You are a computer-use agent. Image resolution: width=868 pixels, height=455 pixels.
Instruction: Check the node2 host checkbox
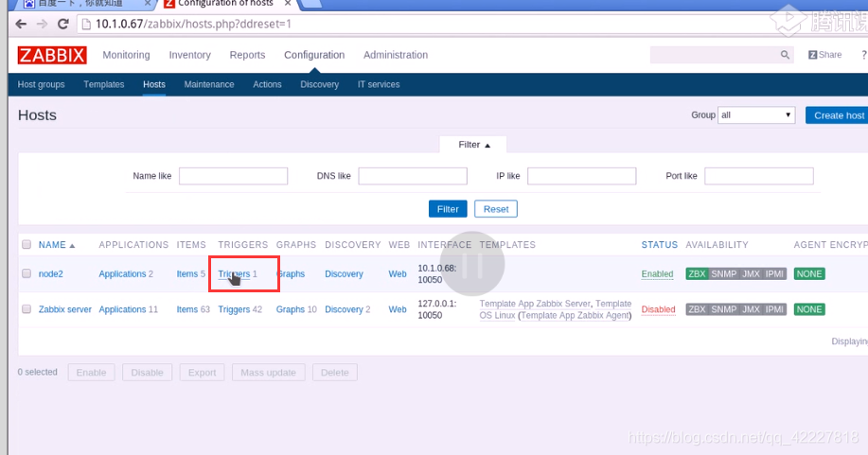pos(27,273)
